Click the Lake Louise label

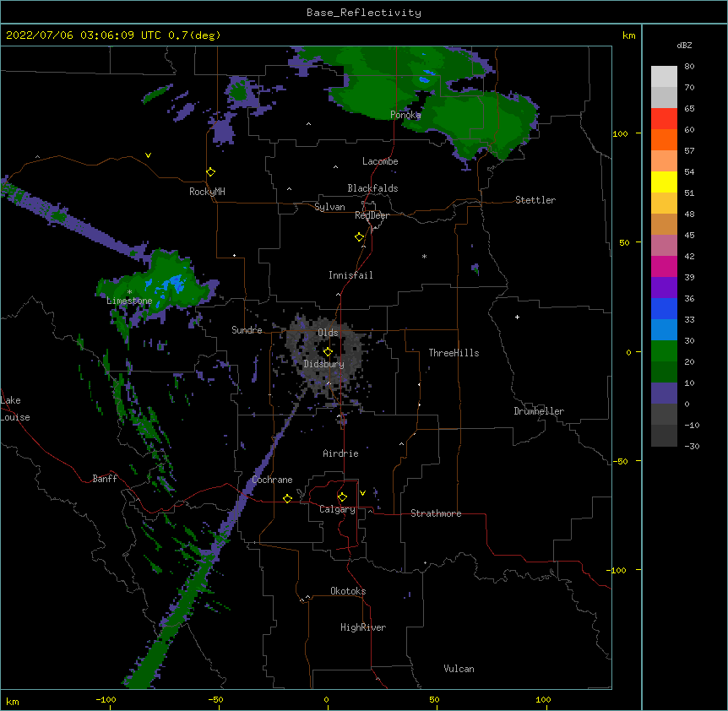[x=15, y=409]
